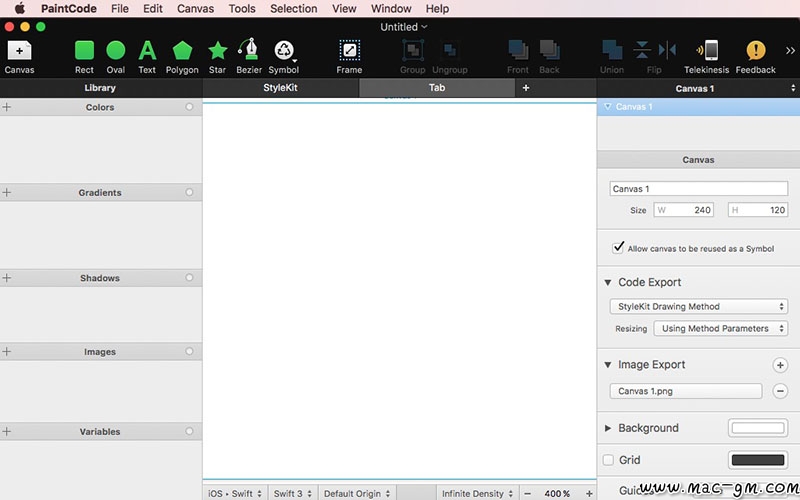Open the Swift 3 version dropdown
Image resolution: width=800 pixels, height=500 pixels.
pos(293,493)
